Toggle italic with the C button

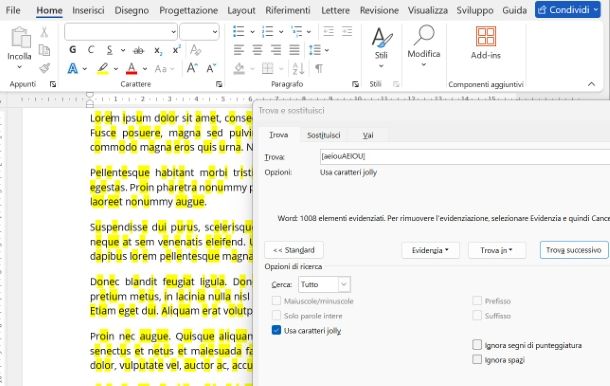click(x=91, y=50)
